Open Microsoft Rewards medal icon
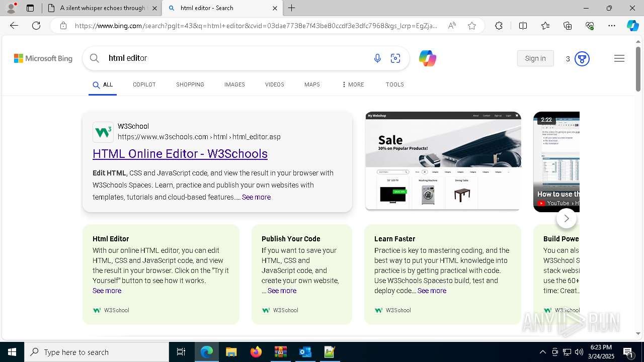Image resolution: width=644 pixels, height=362 pixels. tap(582, 59)
